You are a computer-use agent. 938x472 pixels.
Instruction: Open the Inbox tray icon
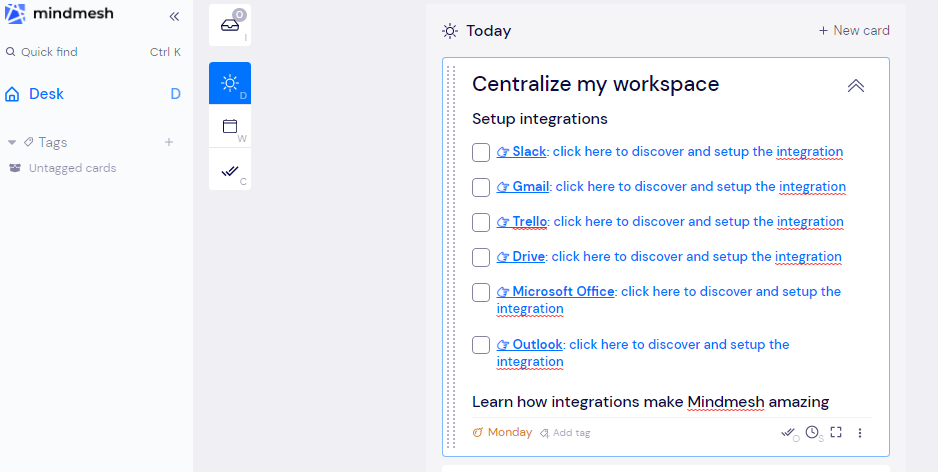pyautogui.click(x=230, y=25)
